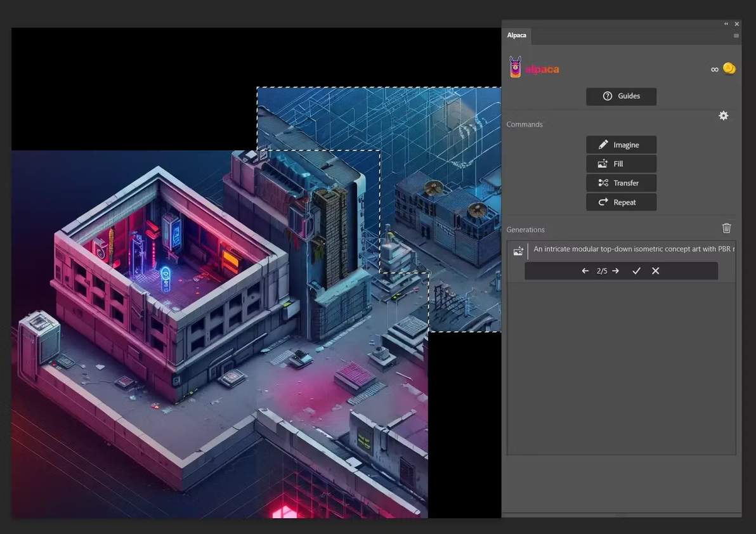Click the Alpaca llama logo
The image size is (756, 534).
point(516,67)
